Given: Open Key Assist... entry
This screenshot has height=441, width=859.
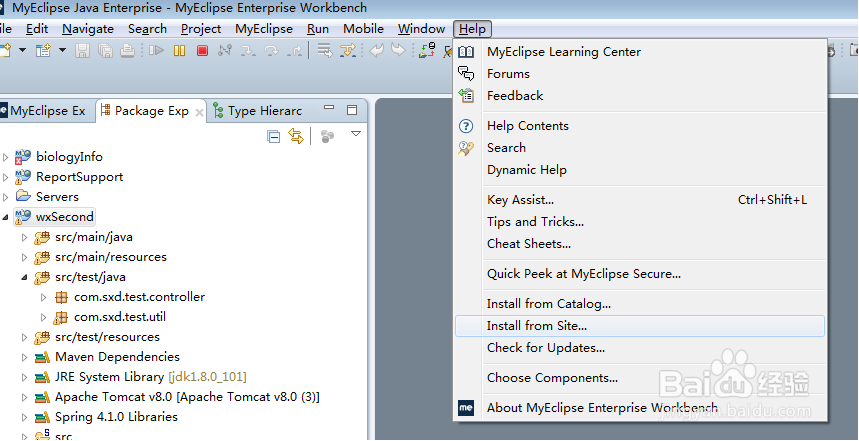Looking at the screenshot, I should [x=640, y=199].
